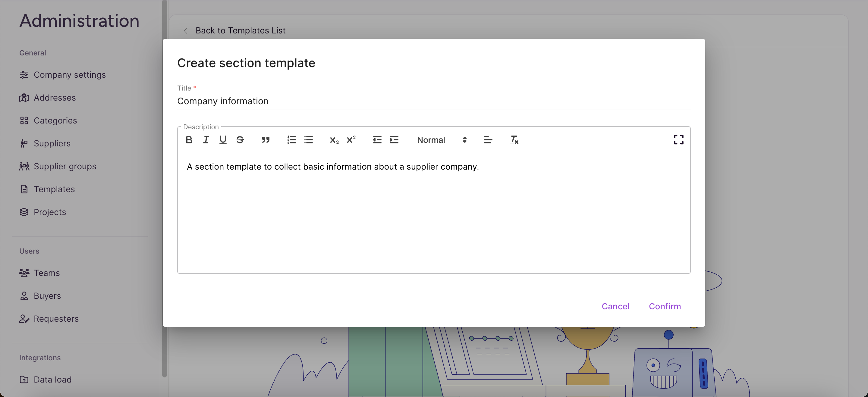
Task: Open Templates in sidebar
Action: (x=47, y=189)
